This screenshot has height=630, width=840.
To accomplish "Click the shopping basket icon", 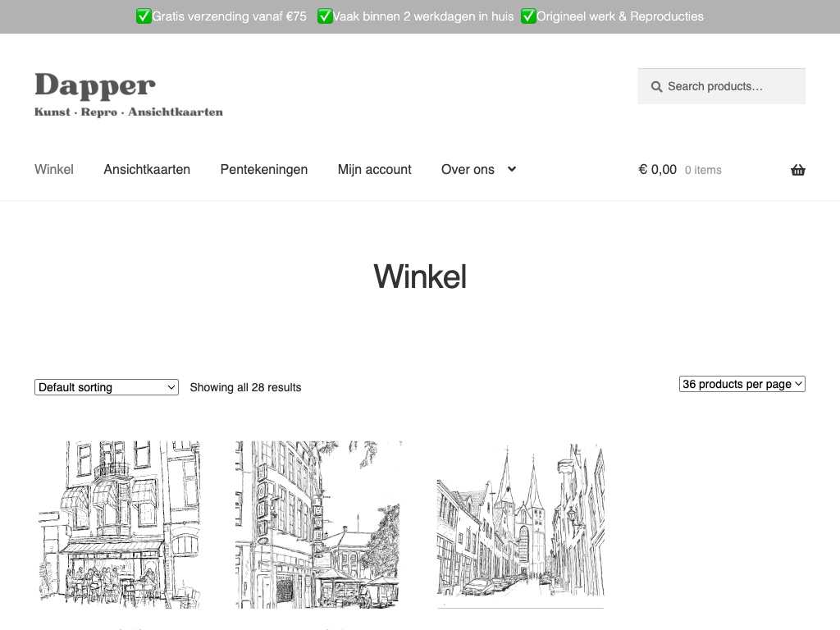I will 797,170.
